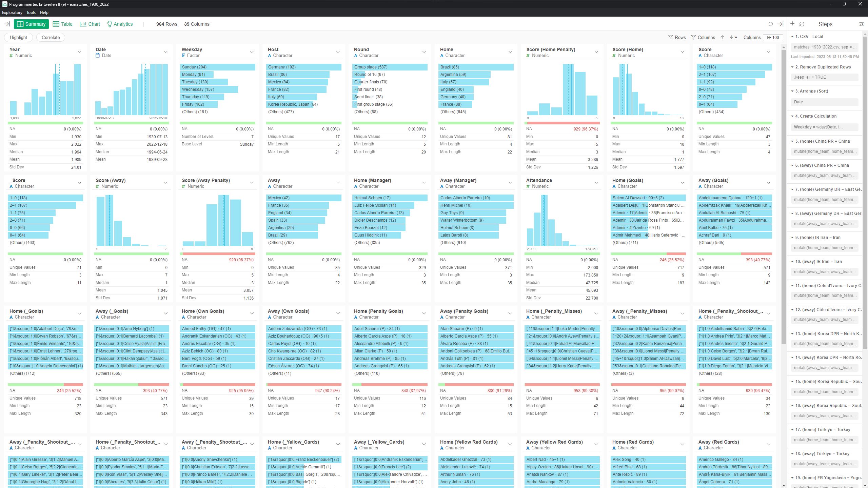Edit the Columns count field showing 100
The height and width of the screenshot is (488, 868).
pos(773,37)
